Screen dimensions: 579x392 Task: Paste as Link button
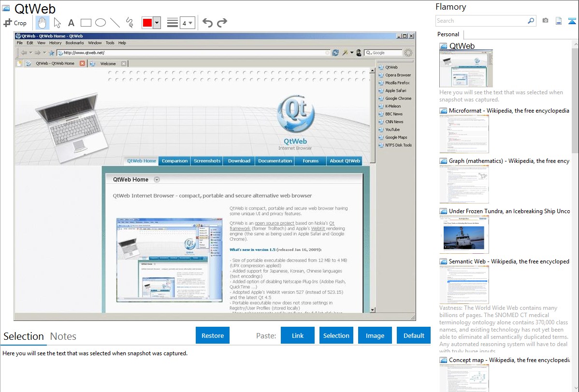(x=298, y=335)
